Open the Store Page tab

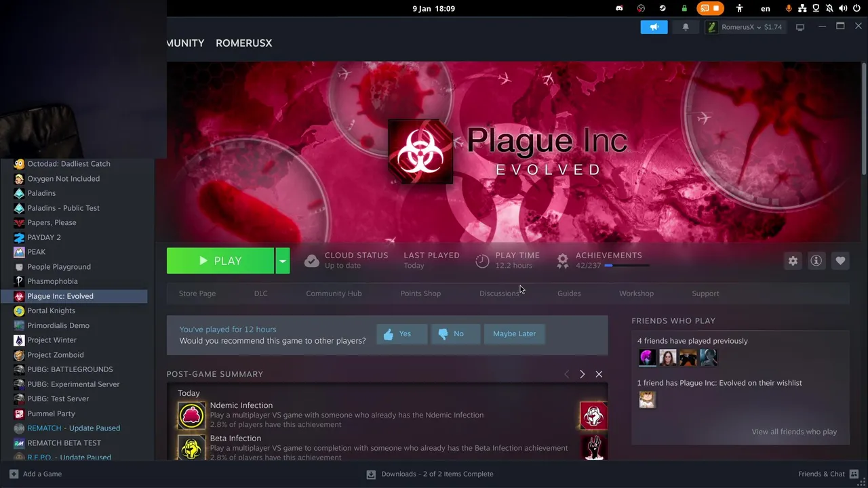[197, 293]
